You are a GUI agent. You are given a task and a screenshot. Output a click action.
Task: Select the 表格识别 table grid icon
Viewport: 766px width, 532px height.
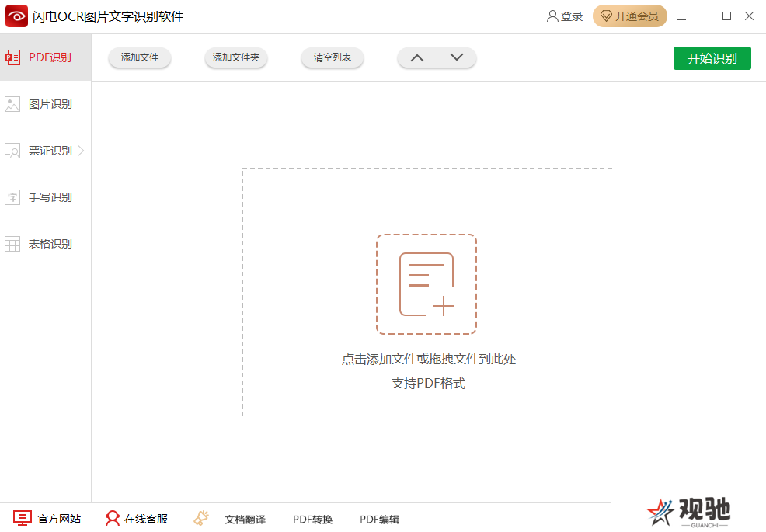[x=12, y=244]
